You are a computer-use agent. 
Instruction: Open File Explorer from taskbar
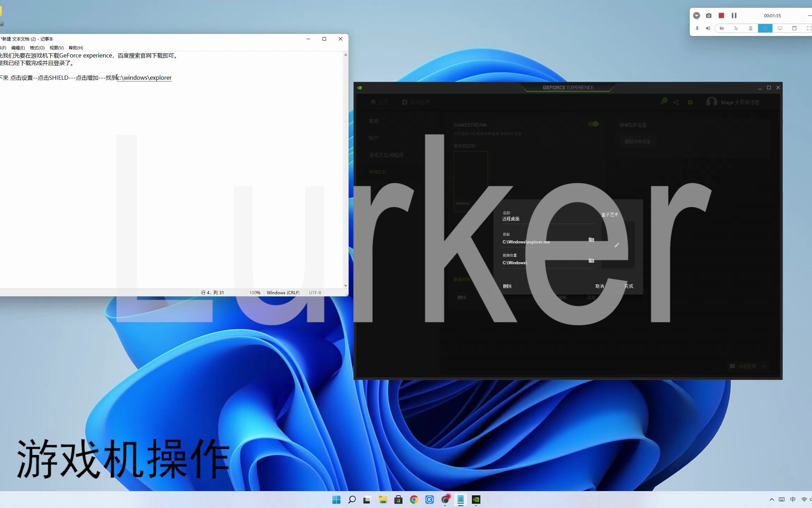click(x=383, y=500)
